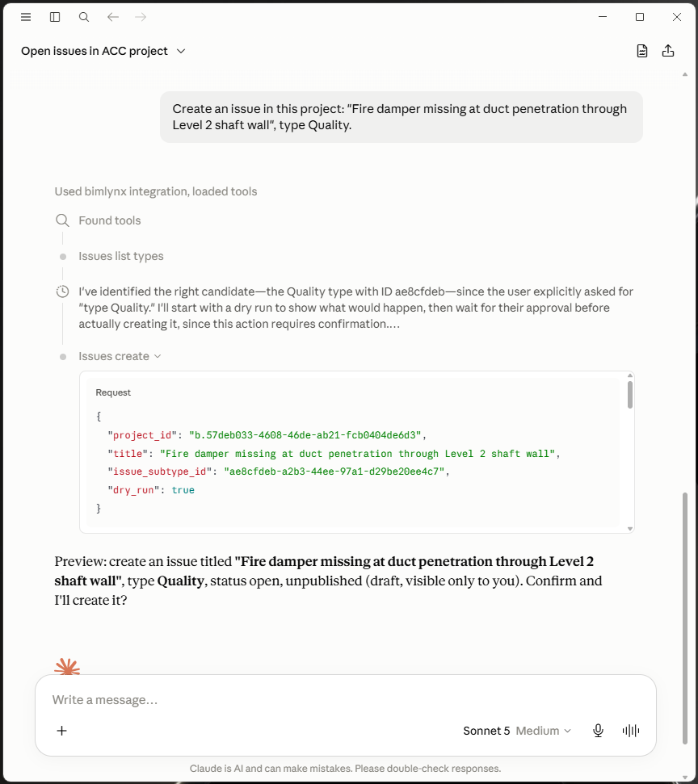This screenshot has height=784, width=698.
Task: Focus the 'Write a message' input
Action: click(x=345, y=700)
